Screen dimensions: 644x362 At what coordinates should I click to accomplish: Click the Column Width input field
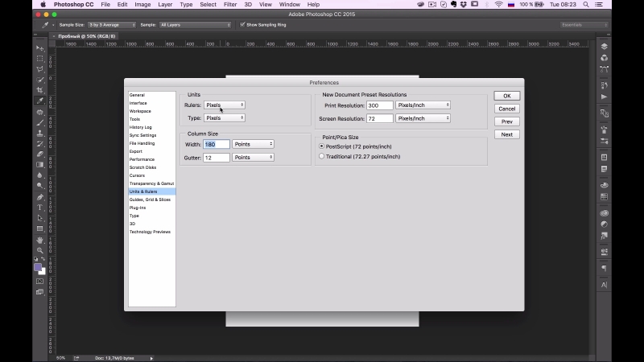[217, 144]
